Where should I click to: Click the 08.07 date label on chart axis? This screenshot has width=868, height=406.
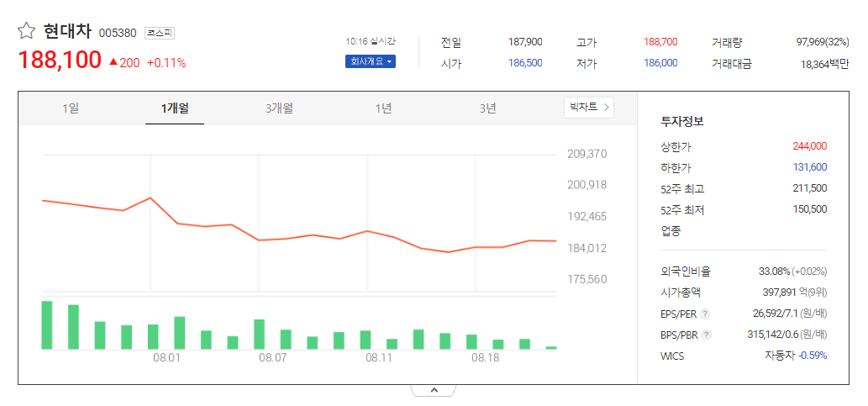[272, 358]
